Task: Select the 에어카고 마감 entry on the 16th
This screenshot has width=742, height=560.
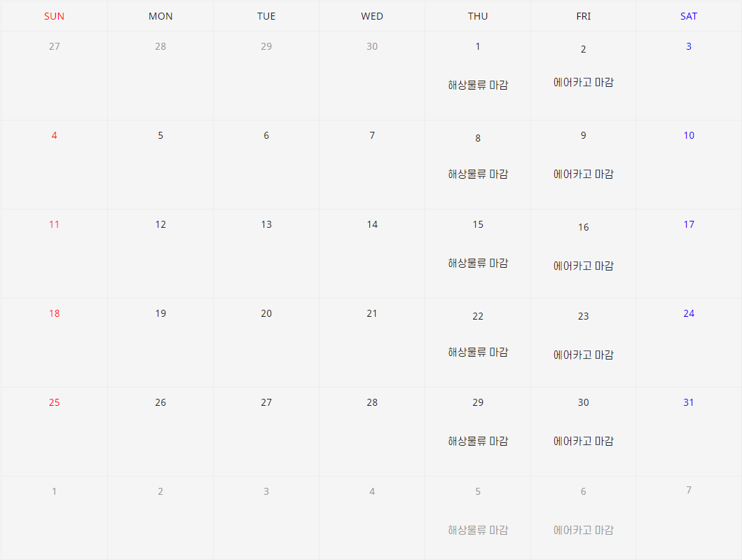Action: point(583,266)
